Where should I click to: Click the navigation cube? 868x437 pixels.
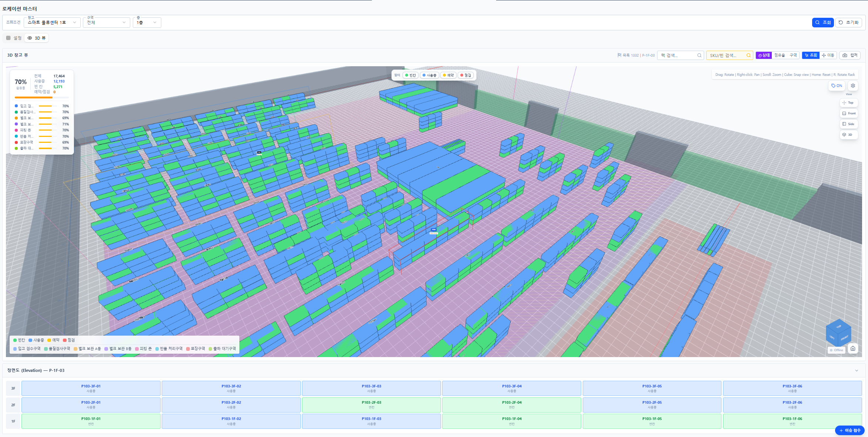pos(839,332)
